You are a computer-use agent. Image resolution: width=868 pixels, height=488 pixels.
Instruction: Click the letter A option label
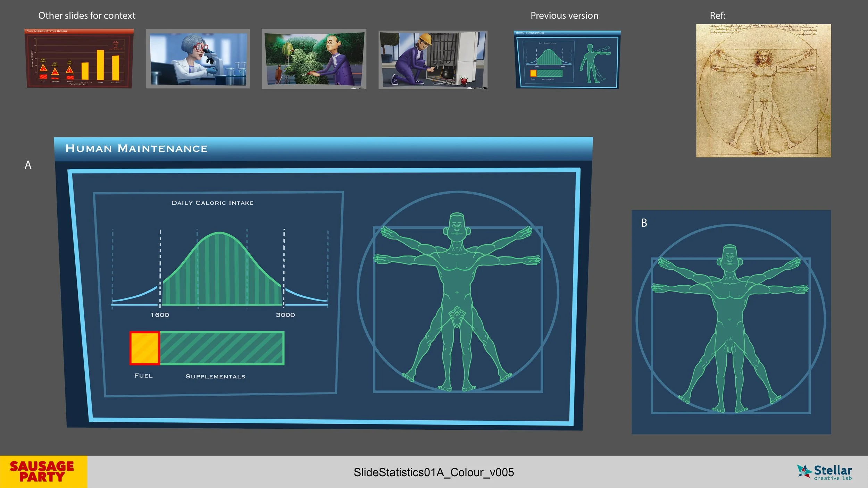[28, 165]
